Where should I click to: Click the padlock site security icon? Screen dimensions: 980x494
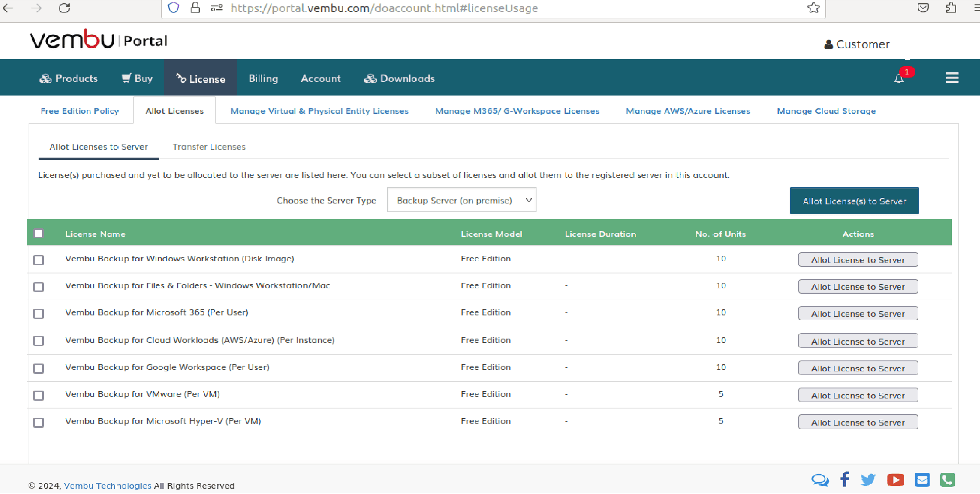[195, 8]
